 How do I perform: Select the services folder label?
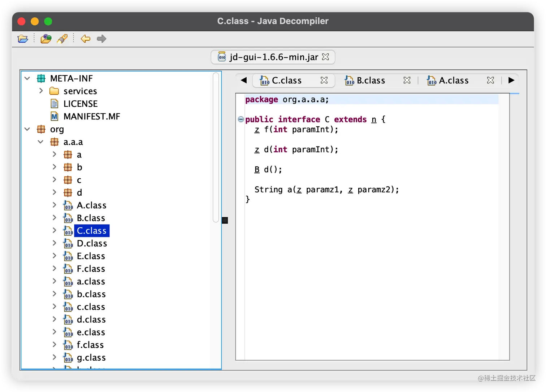[80, 91]
